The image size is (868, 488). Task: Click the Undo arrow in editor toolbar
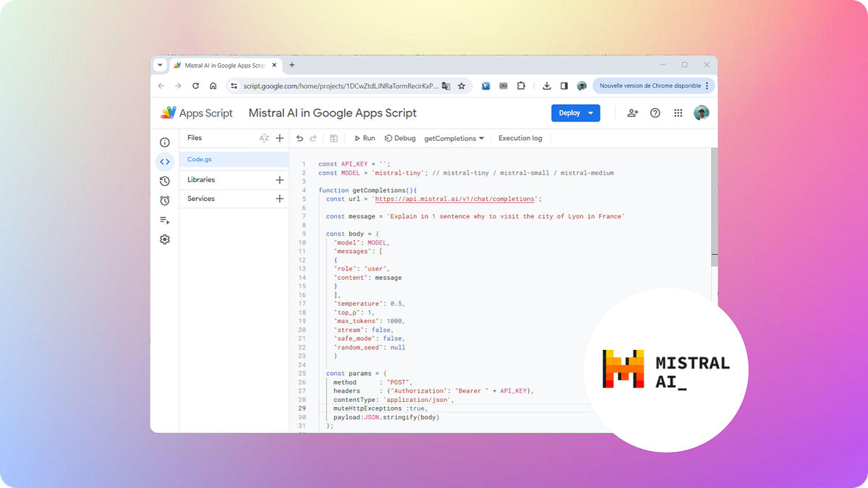coord(300,138)
